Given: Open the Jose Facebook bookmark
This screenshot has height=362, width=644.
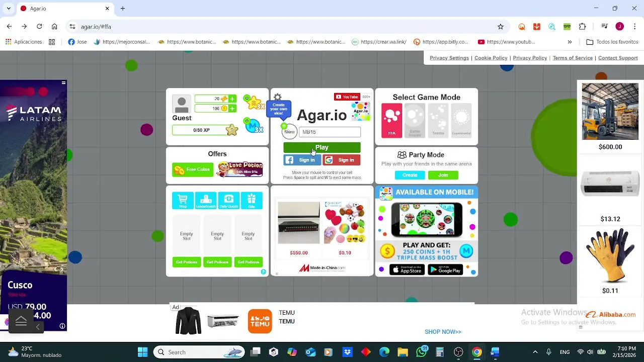Looking at the screenshot, I should tap(77, 42).
